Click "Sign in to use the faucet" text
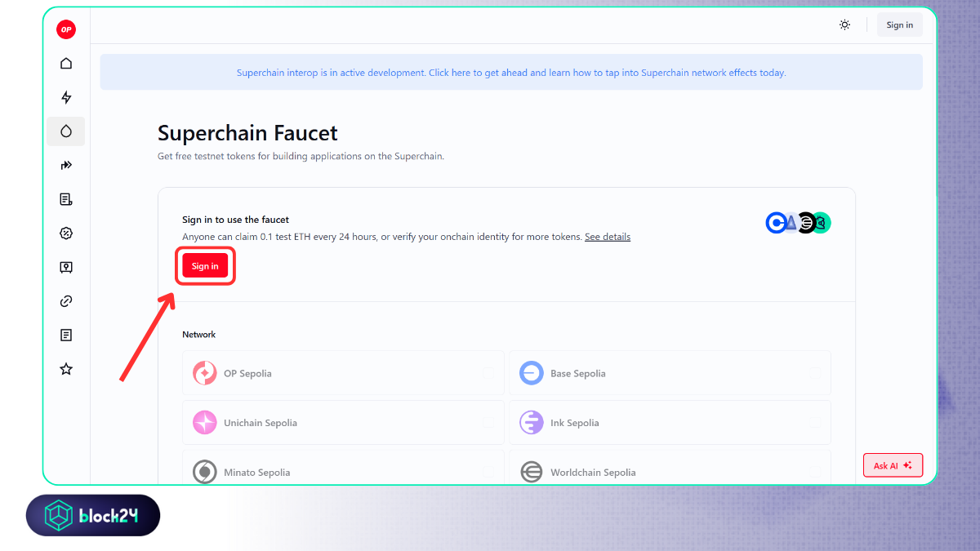The image size is (980, 551). coord(235,220)
